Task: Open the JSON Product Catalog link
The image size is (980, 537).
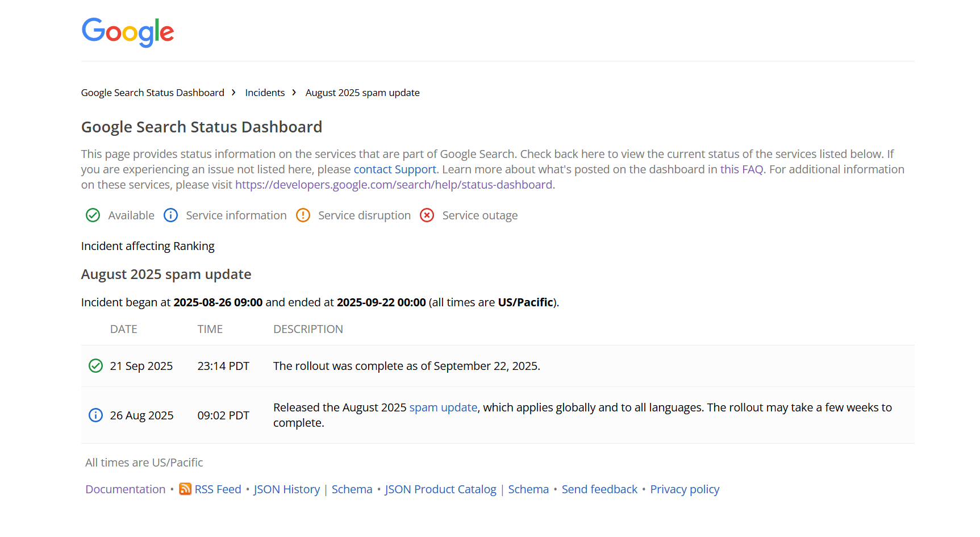Action: click(x=440, y=489)
